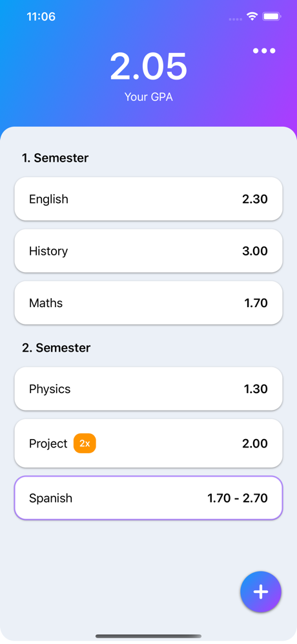Open the Physics course card
297x644 pixels.
[x=148, y=389]
